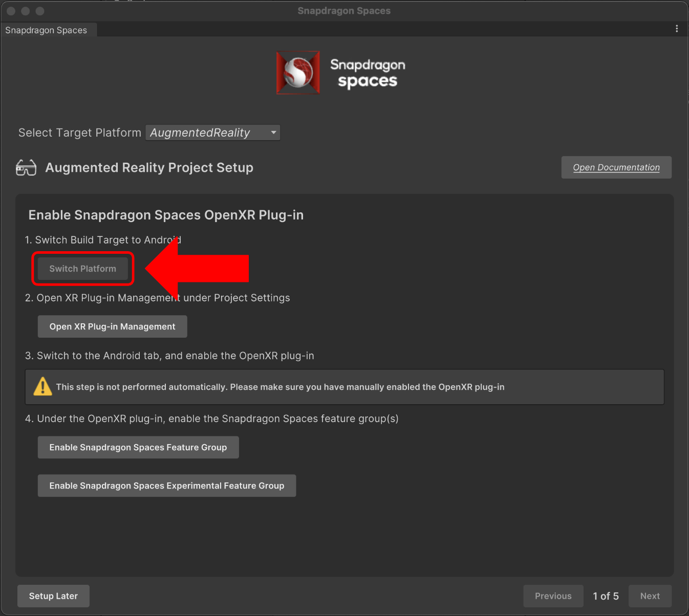Screen dimensions: 689x616
Task: Click the '1 of 5' page indicator
Action: pos(606,596)
